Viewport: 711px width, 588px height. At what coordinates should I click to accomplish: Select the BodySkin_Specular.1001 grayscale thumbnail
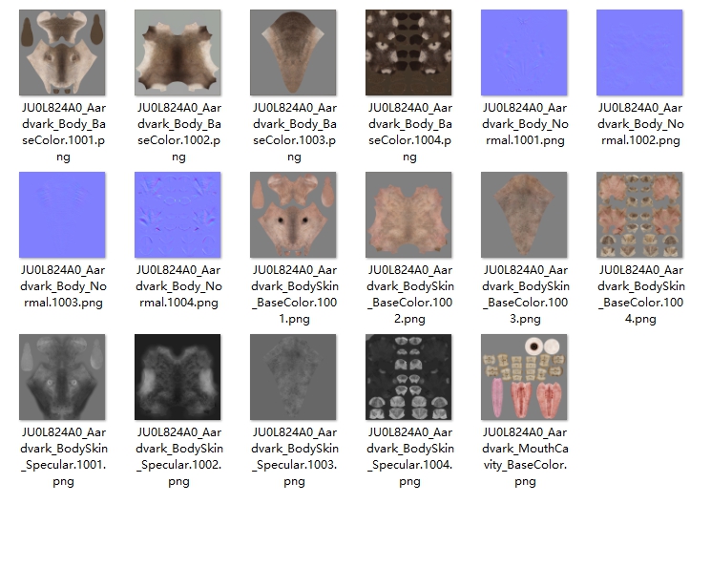coord(62,377)
